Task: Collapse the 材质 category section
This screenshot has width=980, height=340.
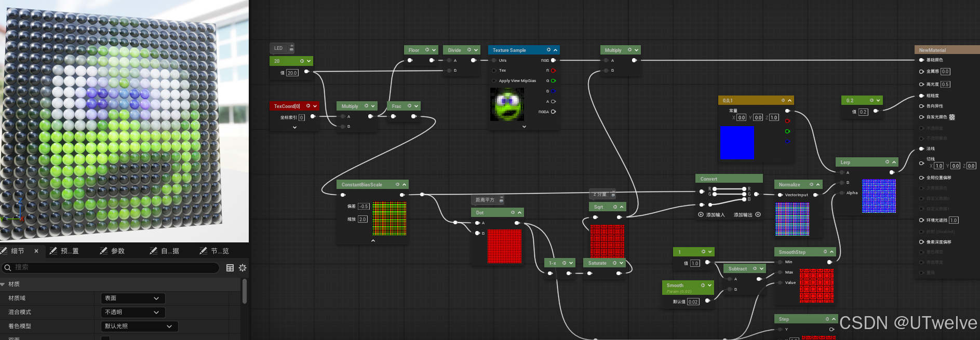Action: click(x=3, y=284)
